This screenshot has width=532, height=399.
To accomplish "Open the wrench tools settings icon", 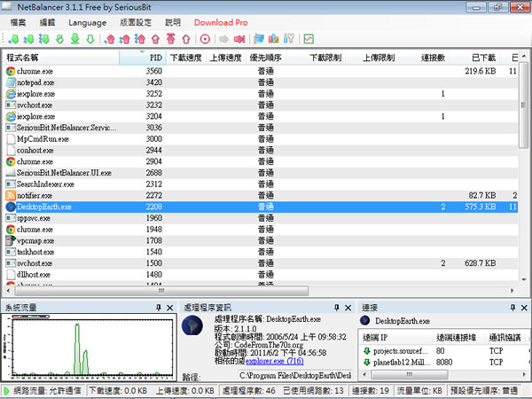I will pyautogui.click(x=288, y=39).
